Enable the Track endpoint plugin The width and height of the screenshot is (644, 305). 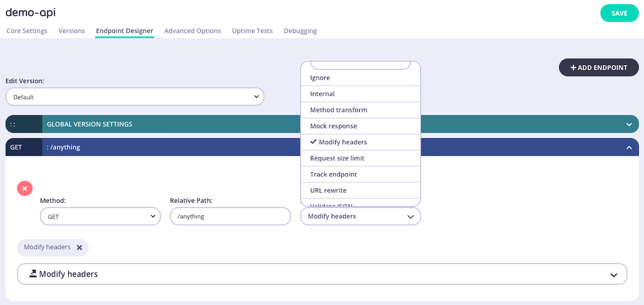pos(333,174)
